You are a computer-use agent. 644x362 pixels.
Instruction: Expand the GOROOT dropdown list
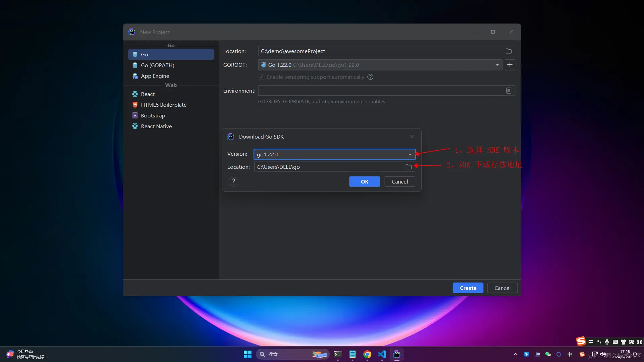tap(497, 65)
